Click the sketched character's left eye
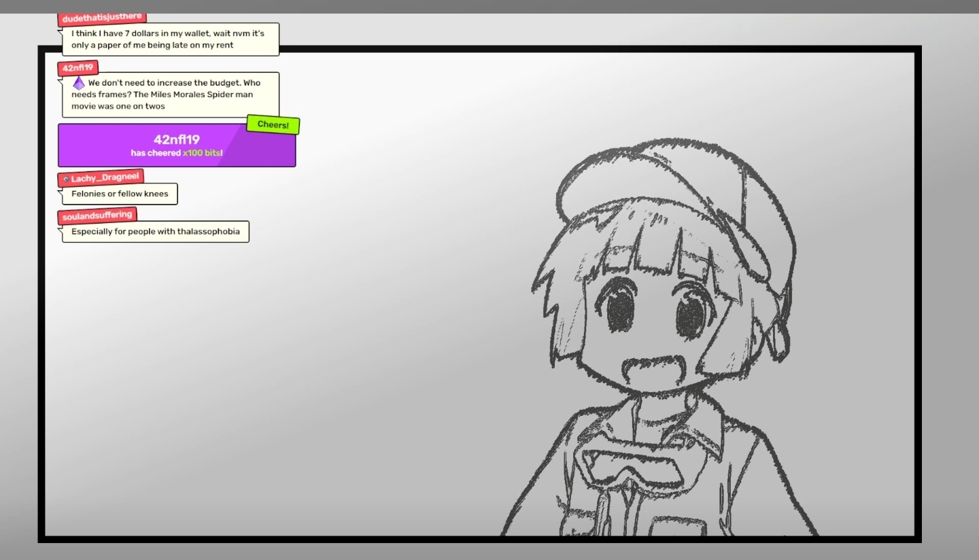 [621, 309]
